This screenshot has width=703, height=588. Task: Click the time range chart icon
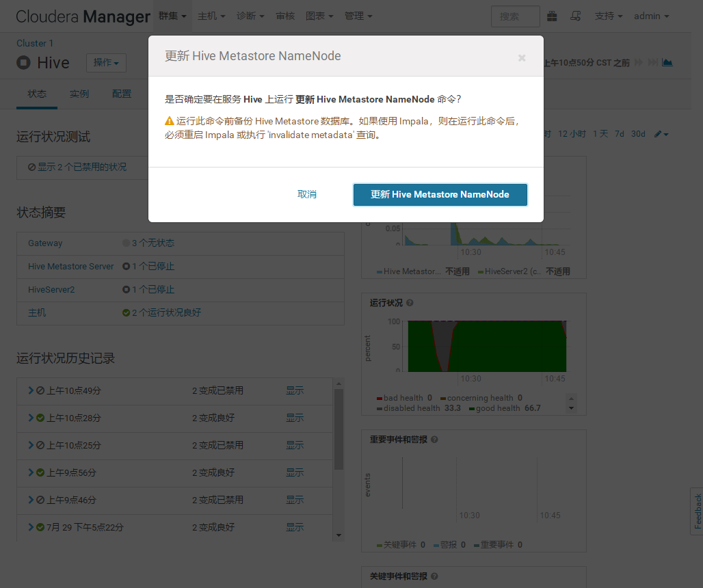[667, 62]
